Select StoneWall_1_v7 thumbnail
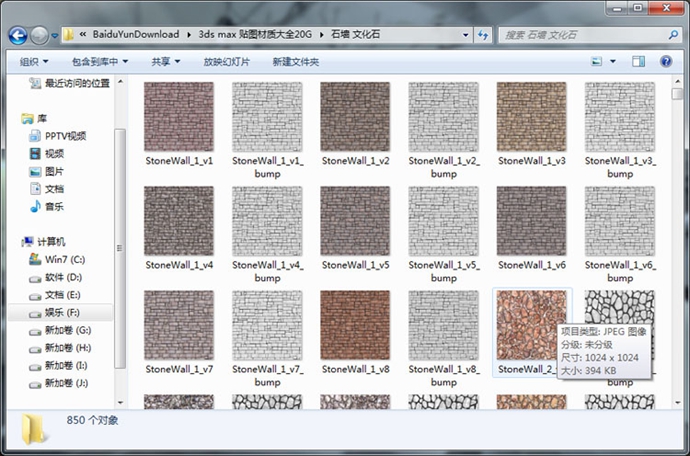This screenshot has width=690, height=456. (179, 325)
